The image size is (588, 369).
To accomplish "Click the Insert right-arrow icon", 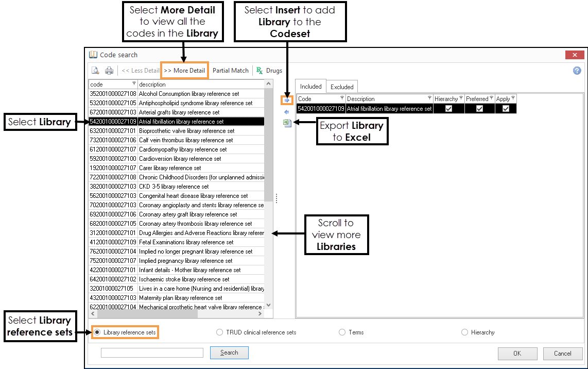I will pyautogui.click(x=287, y=100).
